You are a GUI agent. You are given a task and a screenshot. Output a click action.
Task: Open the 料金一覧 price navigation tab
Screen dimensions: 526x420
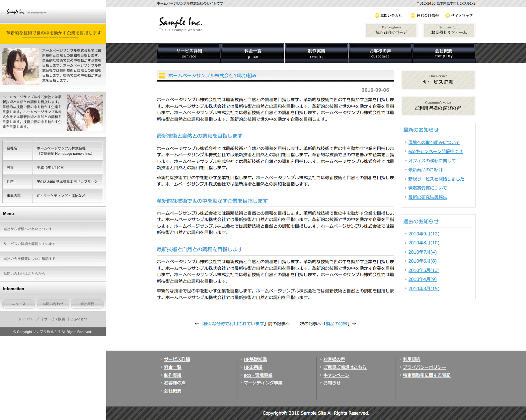click(253, 53)
